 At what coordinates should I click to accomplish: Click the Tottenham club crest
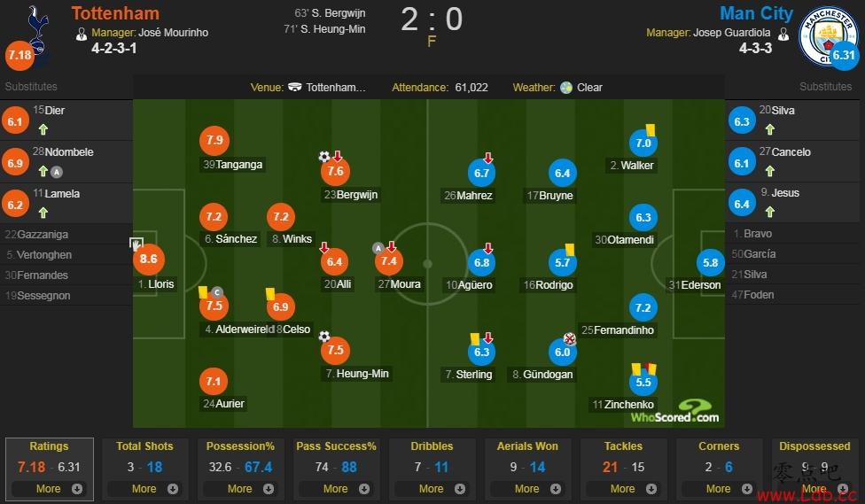coord(36,27)
